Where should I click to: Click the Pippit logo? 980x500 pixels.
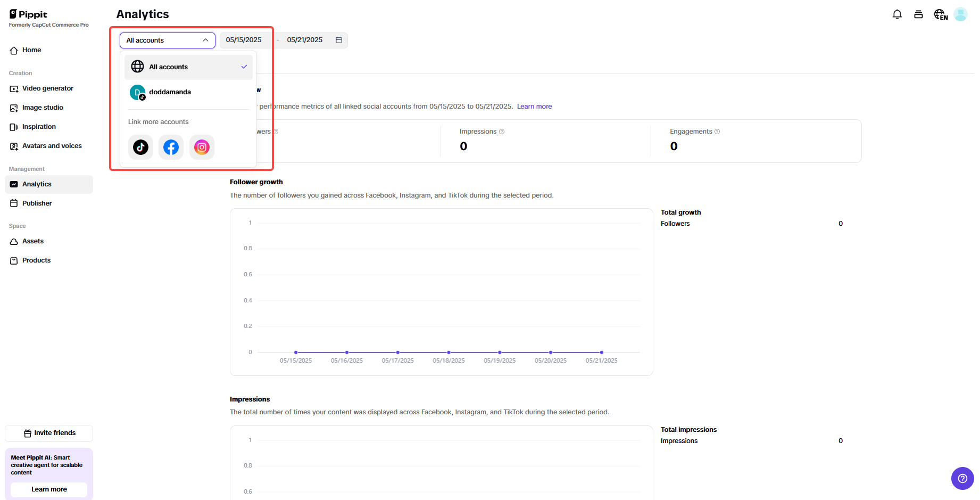(x=29, y=14)
